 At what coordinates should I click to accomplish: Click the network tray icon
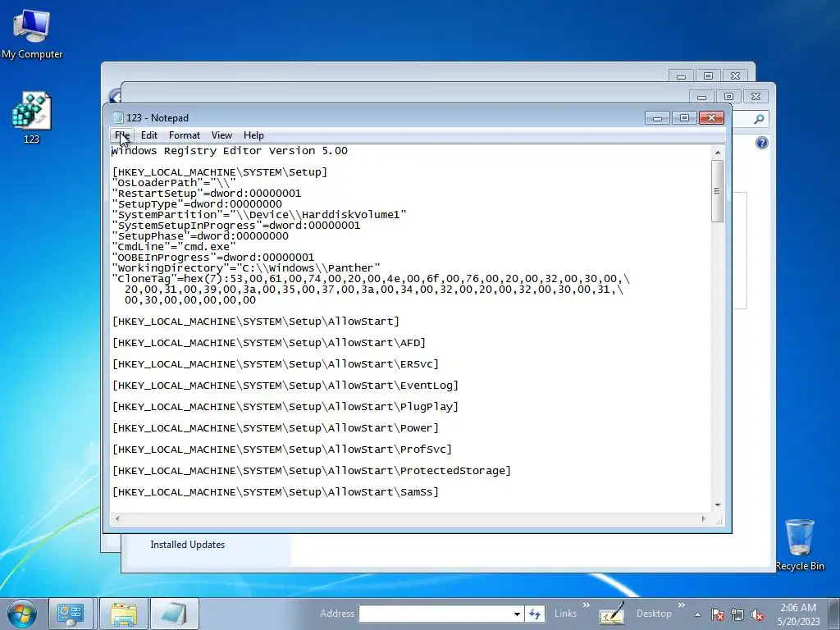click(737, 614)
